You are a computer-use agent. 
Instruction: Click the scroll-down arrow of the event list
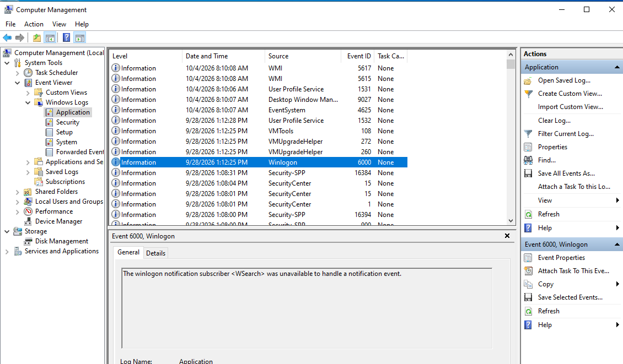[x=511, y=221]
